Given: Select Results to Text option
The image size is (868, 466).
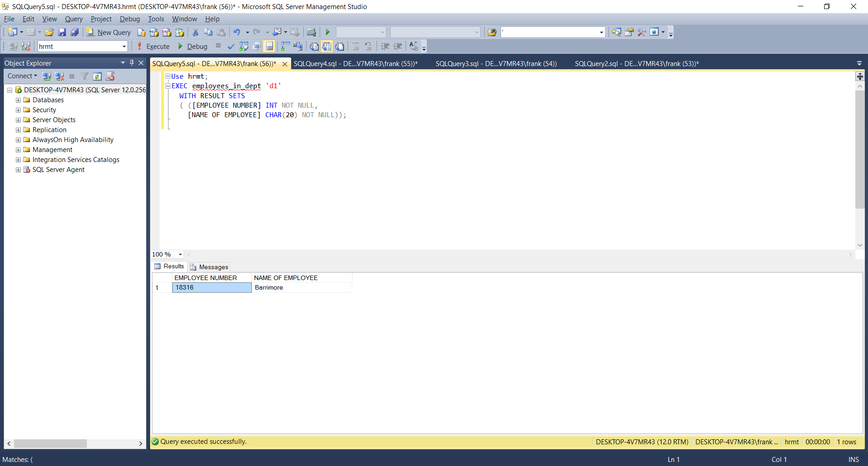Looking at the screenshot, I should coord(314,46).
